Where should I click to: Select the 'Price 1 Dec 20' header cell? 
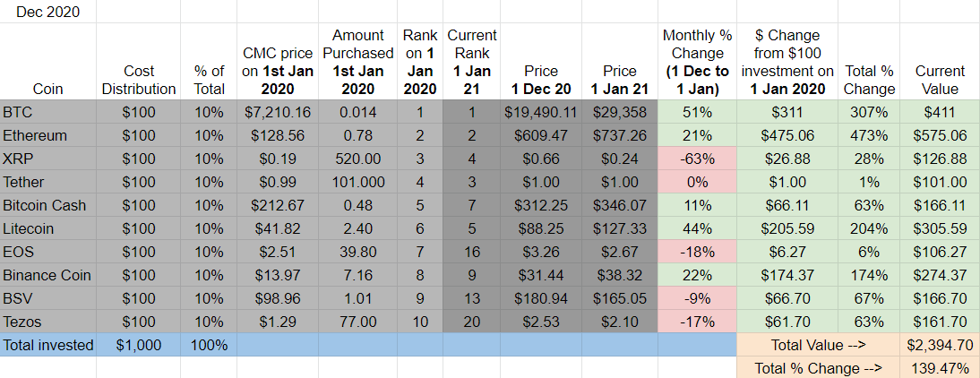[x=541, y=61]
